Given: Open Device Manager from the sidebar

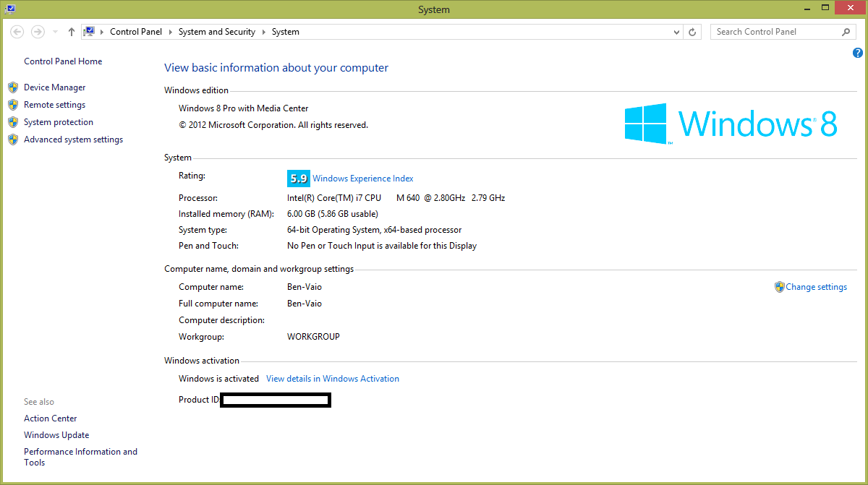Looking at the screenshot, I should [x=53, y=87].
